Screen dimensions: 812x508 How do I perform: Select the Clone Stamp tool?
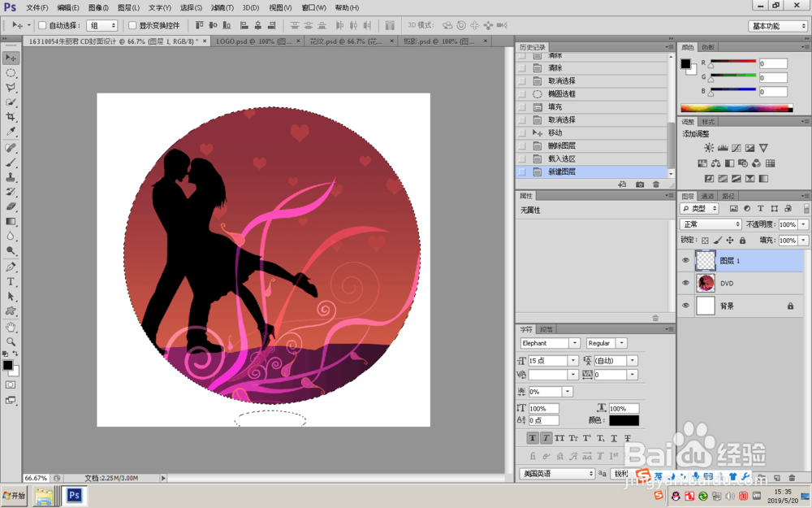(11, 177)
